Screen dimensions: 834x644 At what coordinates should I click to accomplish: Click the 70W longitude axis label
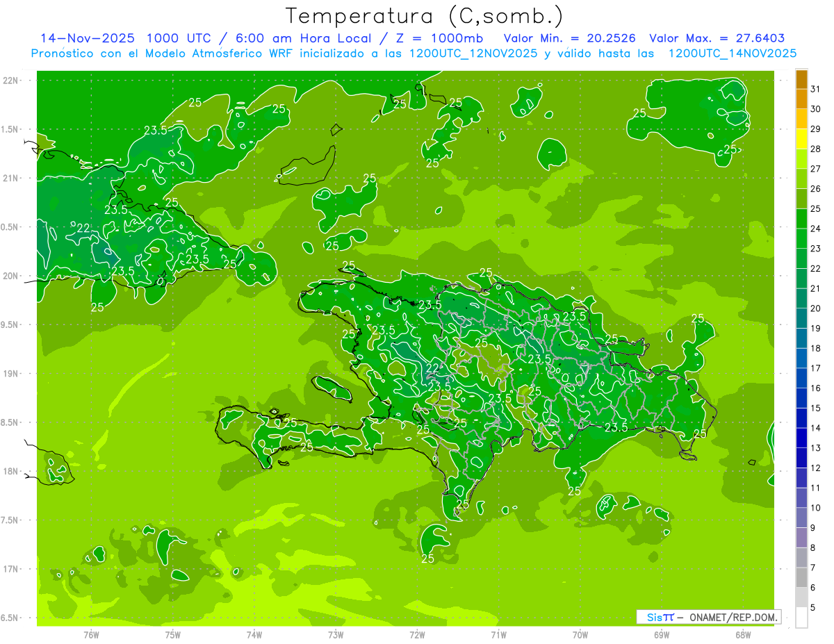click(x=580, y=634)
